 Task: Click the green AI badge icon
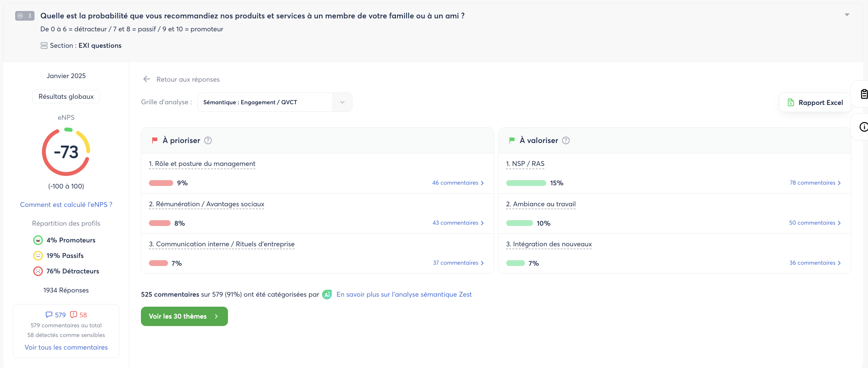[x=327, y=294]
